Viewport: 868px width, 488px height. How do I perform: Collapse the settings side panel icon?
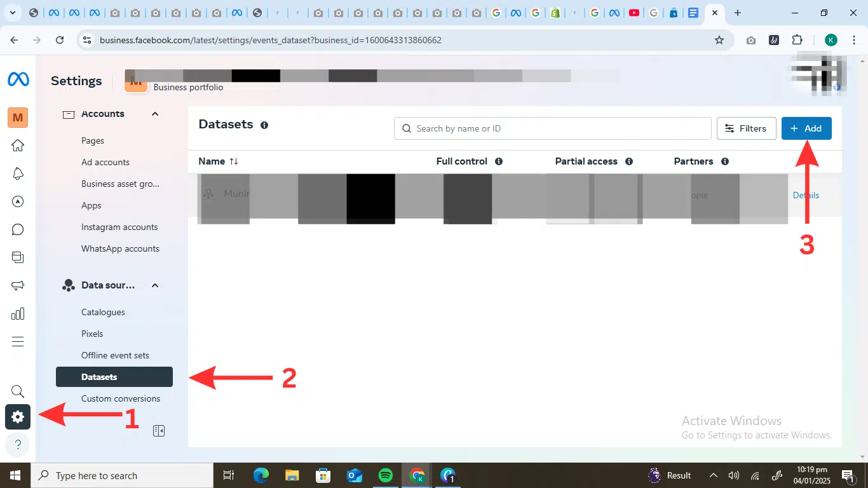[159, 431]
